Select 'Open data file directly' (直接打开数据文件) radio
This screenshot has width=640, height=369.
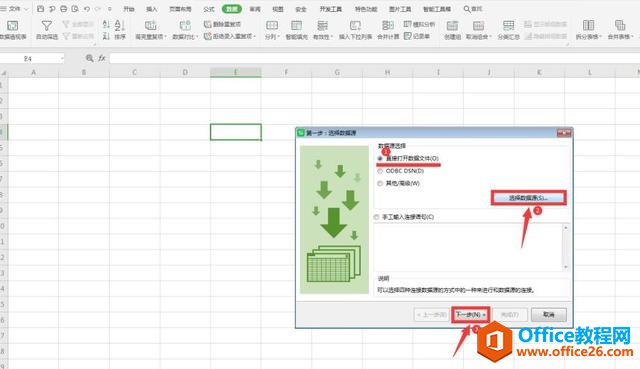pos(380,158)
